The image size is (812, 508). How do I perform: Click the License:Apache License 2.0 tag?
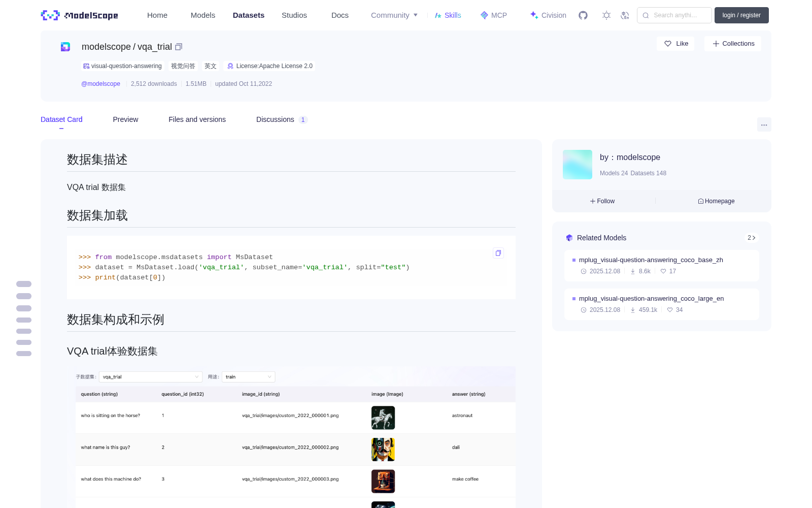269,66
